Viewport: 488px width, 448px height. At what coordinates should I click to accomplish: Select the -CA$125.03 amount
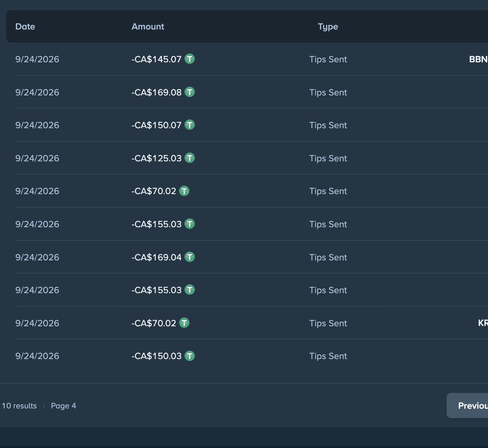click(157, 158)
